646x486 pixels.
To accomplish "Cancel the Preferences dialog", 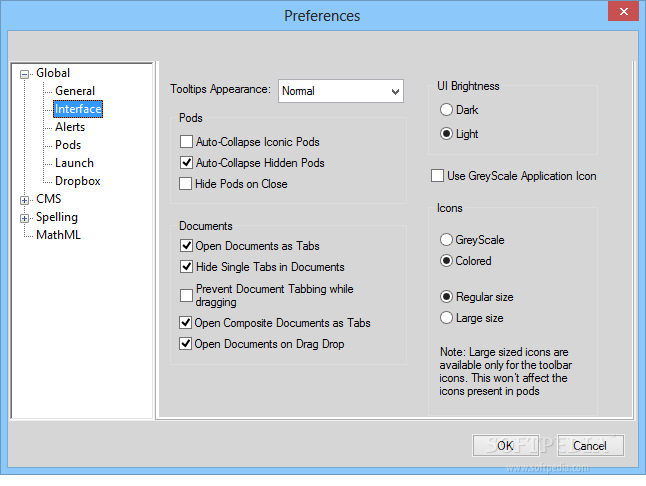I will pyautogui.click(x=590, y=446).
